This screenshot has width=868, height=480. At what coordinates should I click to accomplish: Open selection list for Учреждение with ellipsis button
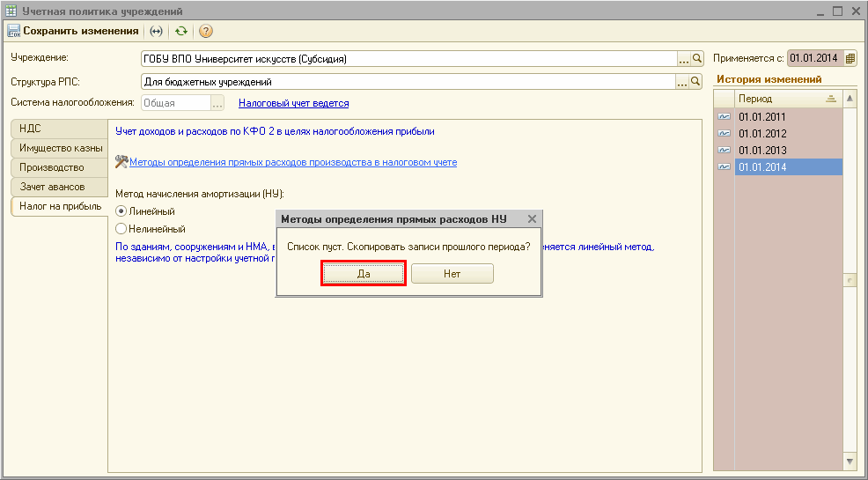[684, 58]
